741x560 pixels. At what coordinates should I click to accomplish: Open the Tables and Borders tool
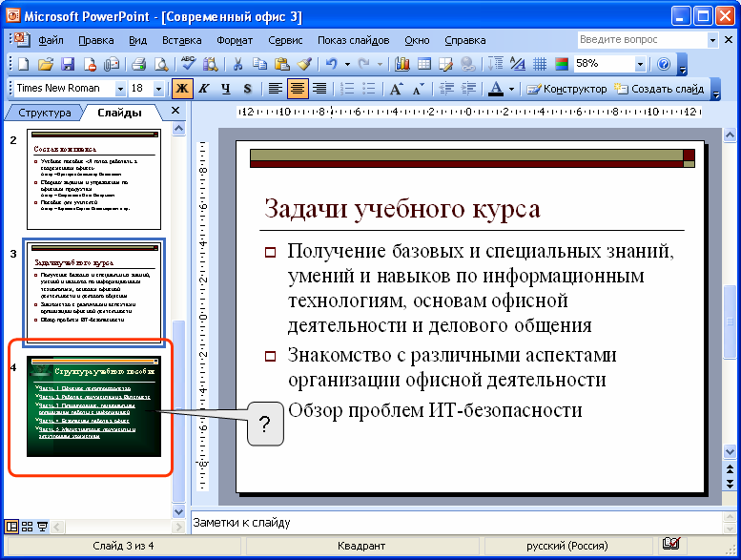pos(446,64)
